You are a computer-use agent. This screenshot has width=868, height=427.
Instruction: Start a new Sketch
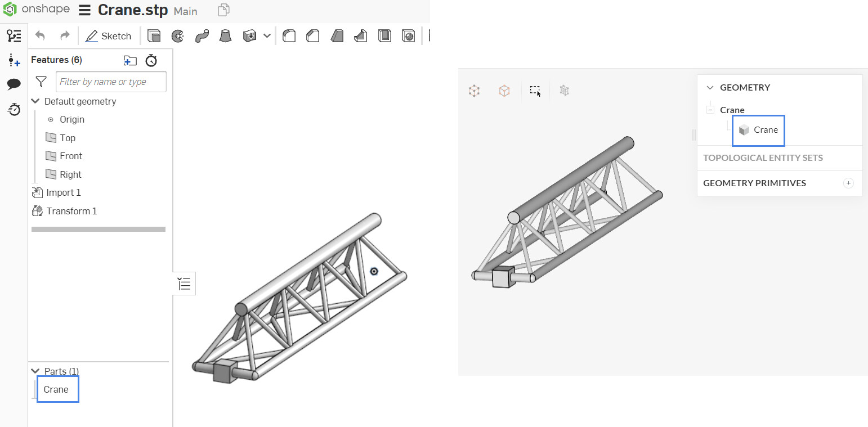tap(109, 35)
